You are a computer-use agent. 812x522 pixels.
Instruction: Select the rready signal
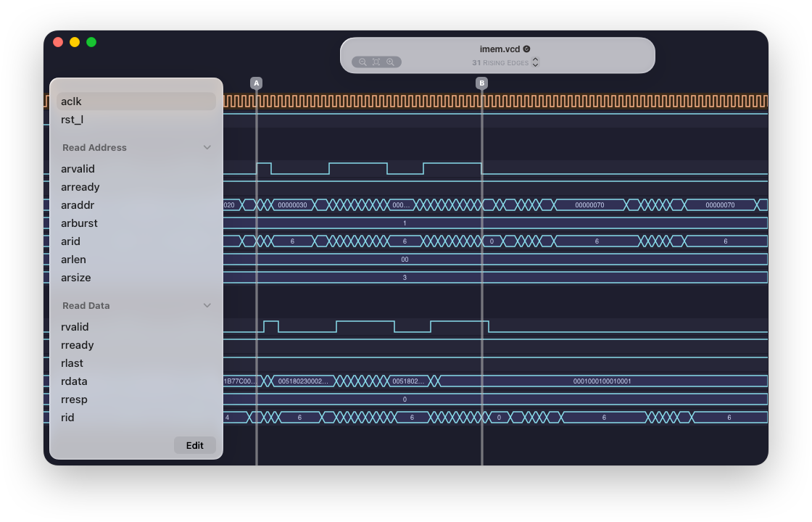[136, 345]
